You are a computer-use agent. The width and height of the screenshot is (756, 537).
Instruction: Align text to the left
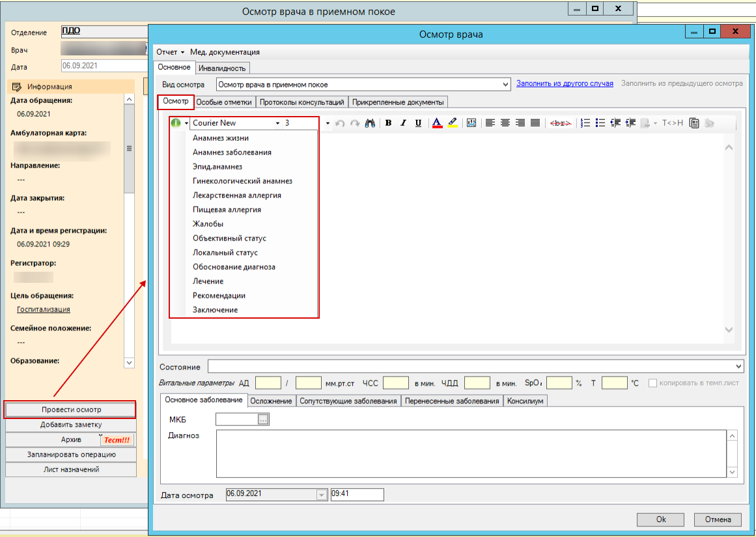(490, 124)
